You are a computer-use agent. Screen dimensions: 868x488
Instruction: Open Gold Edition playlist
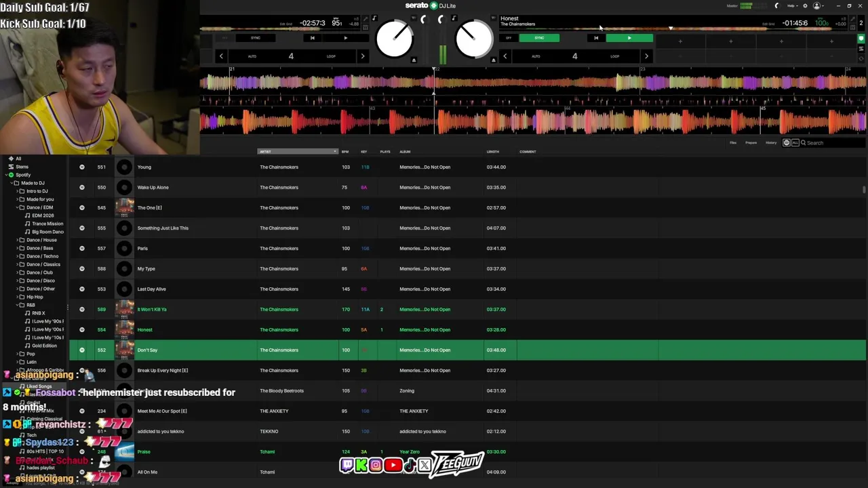pyautogui.click(x=44, y=346)
